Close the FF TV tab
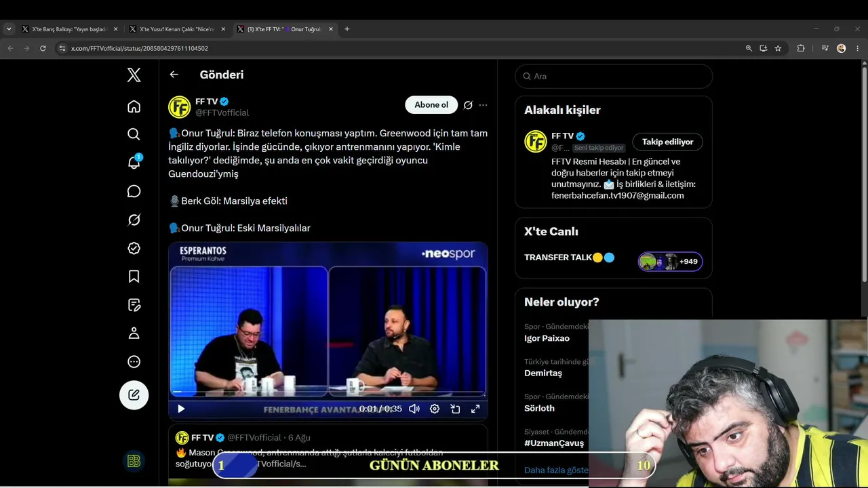This screenshot has width=868, height=488. (331, 29)
